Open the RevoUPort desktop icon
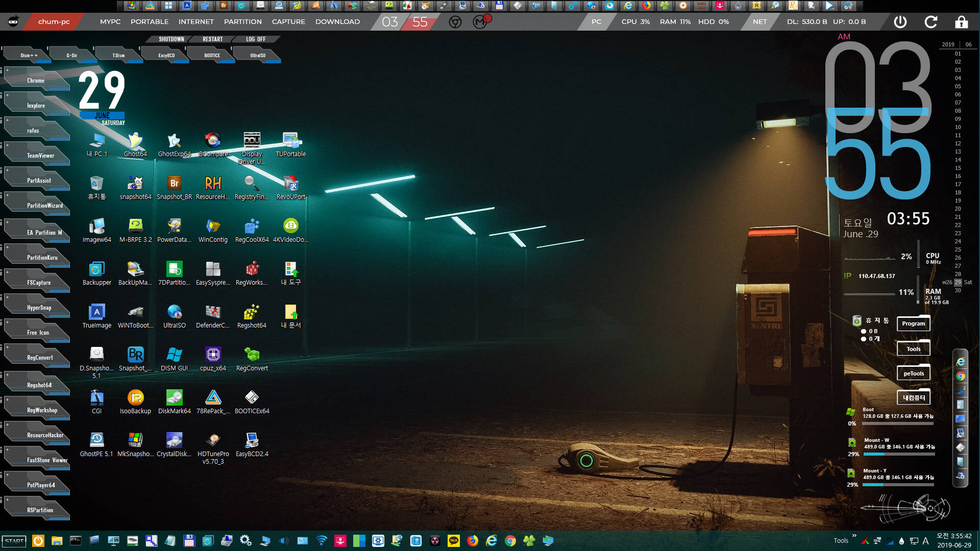Viewport: 980px width, 551px height. coord(290,187)
